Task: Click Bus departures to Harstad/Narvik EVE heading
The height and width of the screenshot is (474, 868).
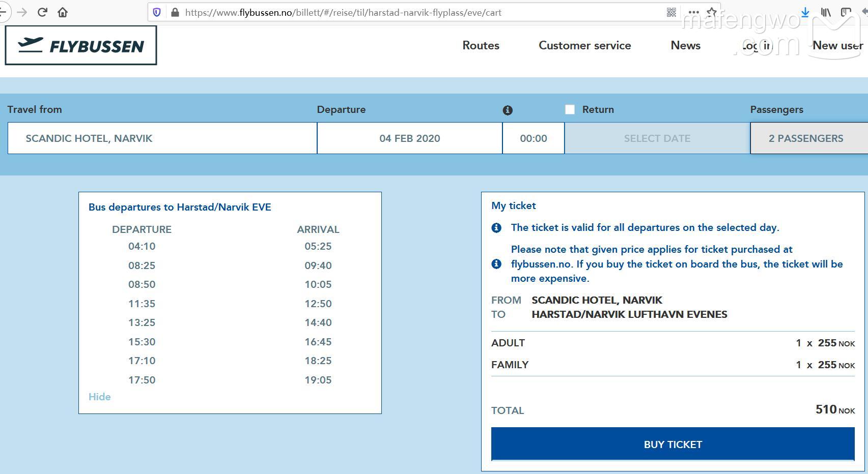Action: [x=180, y=207]
